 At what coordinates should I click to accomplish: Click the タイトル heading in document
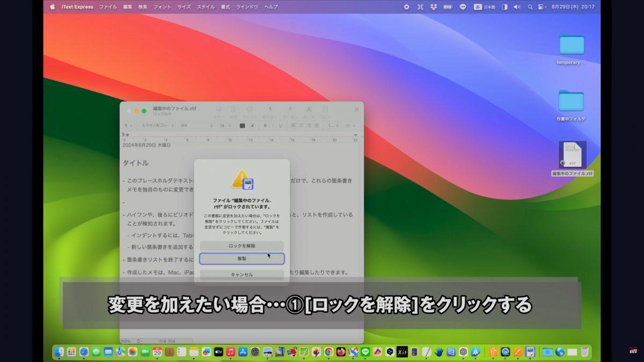tap(135, 162)
